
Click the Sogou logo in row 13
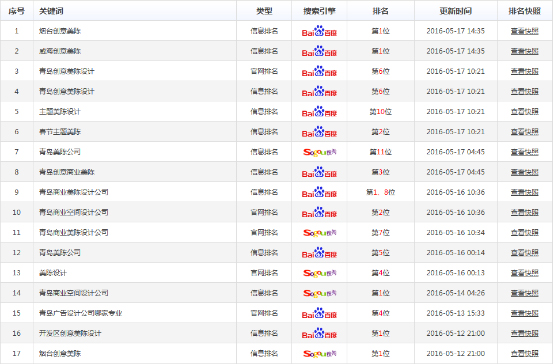320,273
